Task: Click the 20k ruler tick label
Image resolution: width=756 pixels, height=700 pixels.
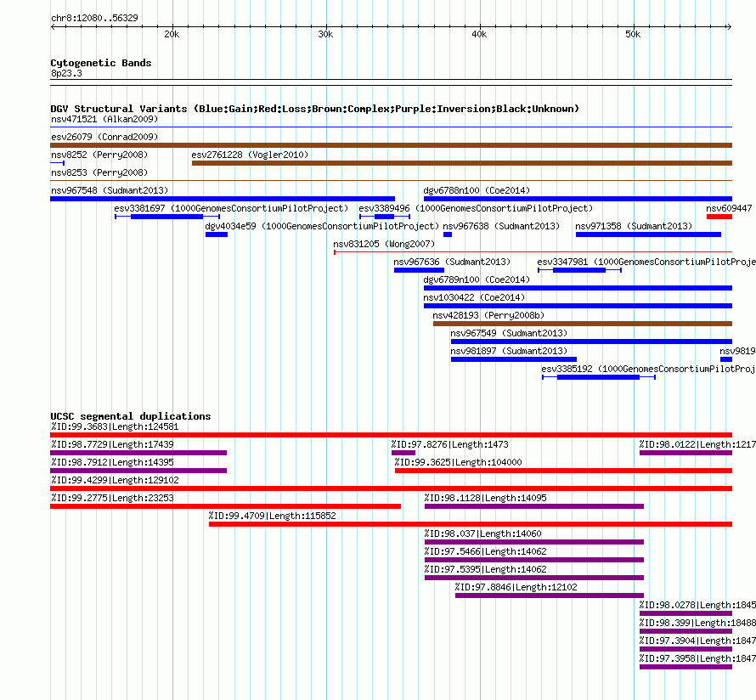Action: click(172, 34)
